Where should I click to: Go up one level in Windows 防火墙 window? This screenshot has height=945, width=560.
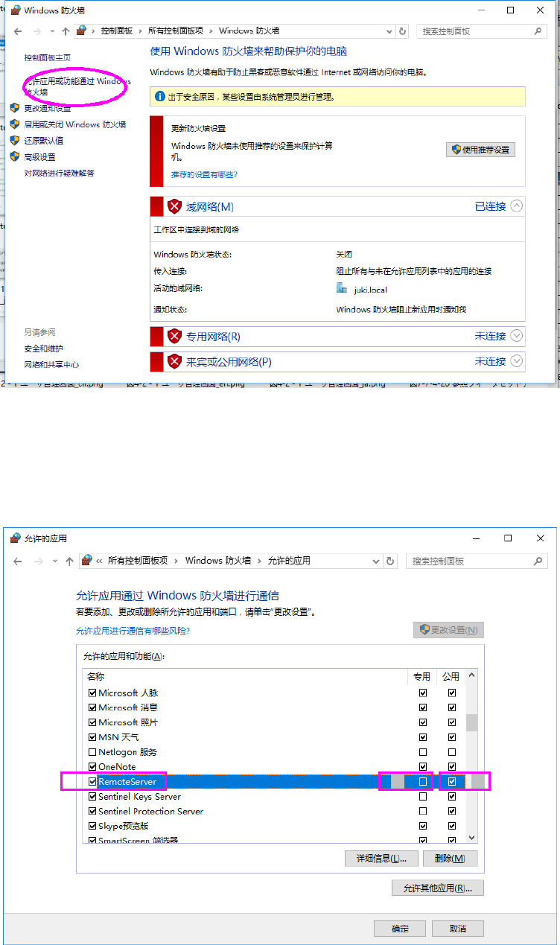click(x=66, y=31)
